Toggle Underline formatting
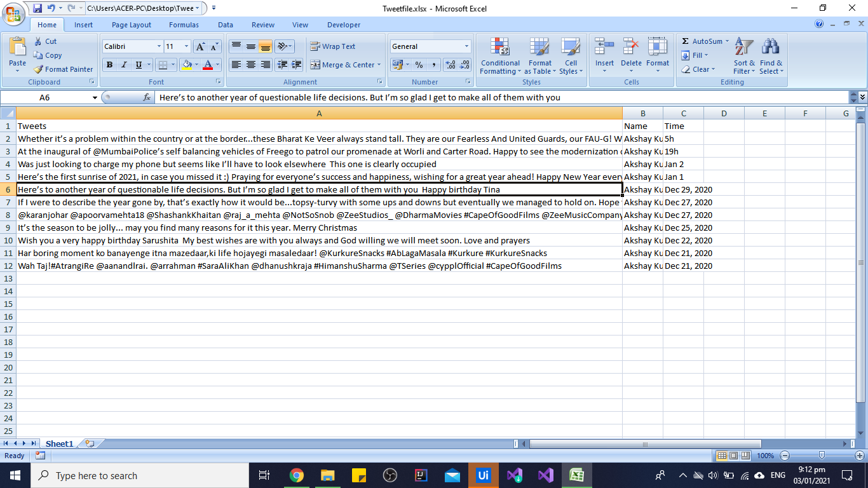Viewport: 868px width, 488px height. pyautogui.click(x=138, y=65)
